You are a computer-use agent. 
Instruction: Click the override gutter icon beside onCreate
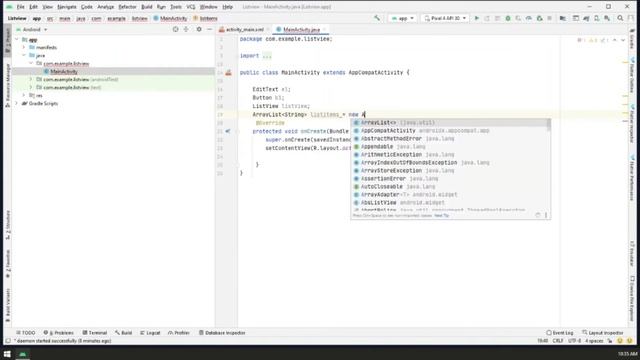228,131
